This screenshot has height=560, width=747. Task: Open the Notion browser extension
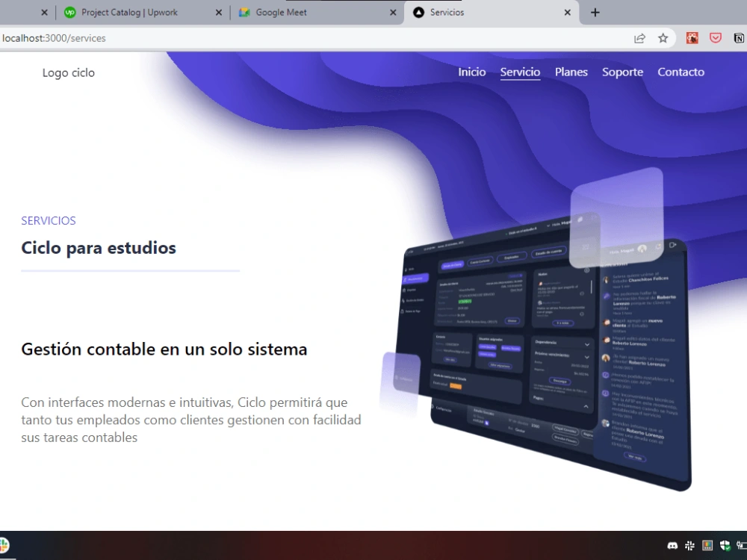tap(738, 37)
